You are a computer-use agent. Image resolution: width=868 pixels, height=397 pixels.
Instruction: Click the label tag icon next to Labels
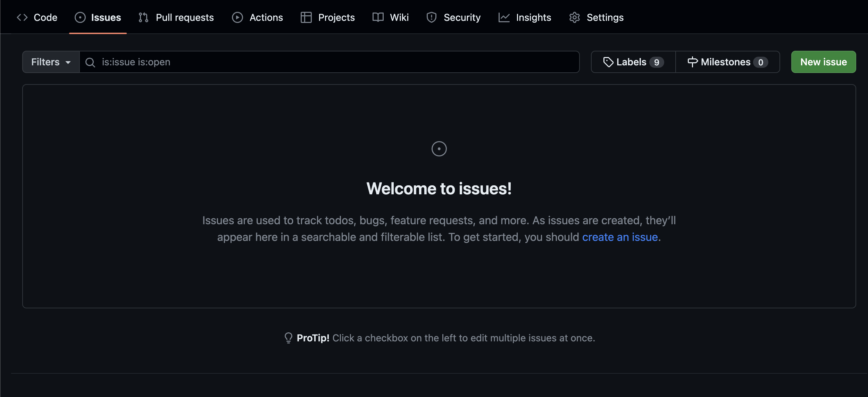609,62
